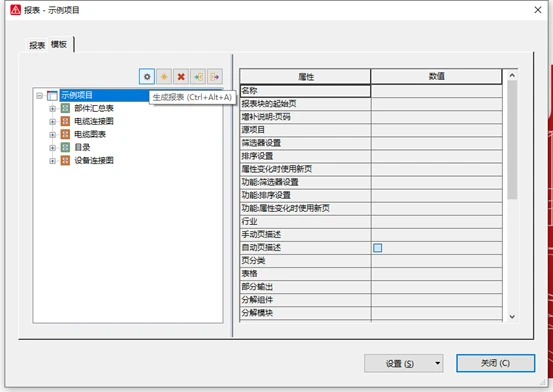Click the 属性 column header
The image size is (553, 392).
point(305,77)
